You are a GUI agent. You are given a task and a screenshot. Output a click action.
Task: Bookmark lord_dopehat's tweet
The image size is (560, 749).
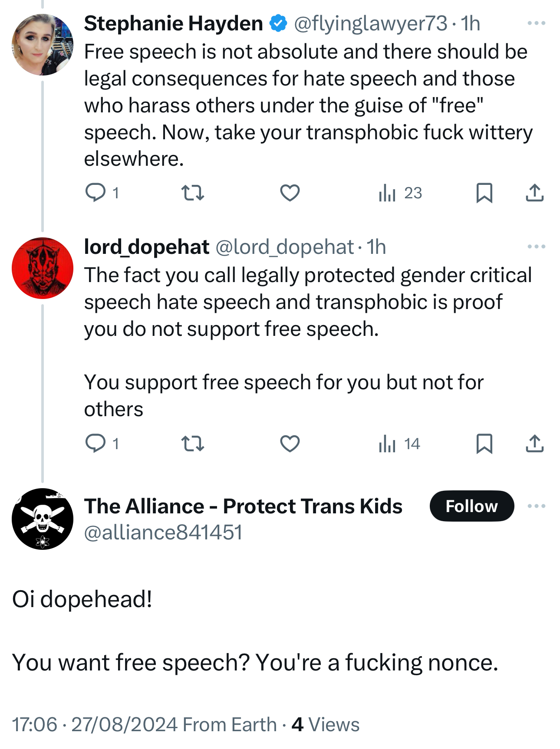coord(484,443)
